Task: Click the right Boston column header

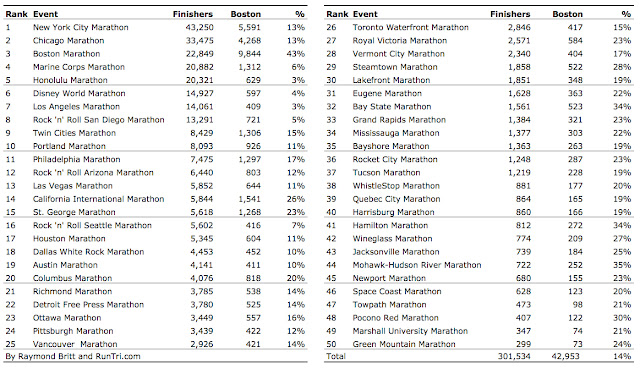Action: (567, 14)
